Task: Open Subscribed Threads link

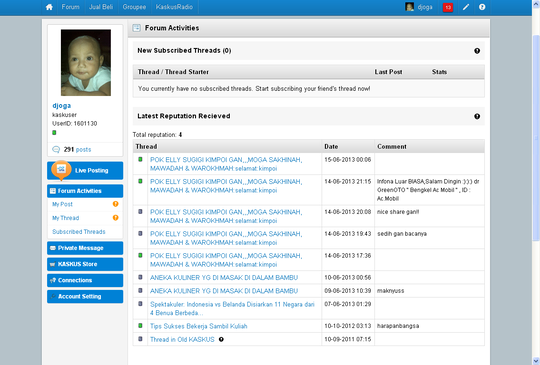Action: [79, 232]
